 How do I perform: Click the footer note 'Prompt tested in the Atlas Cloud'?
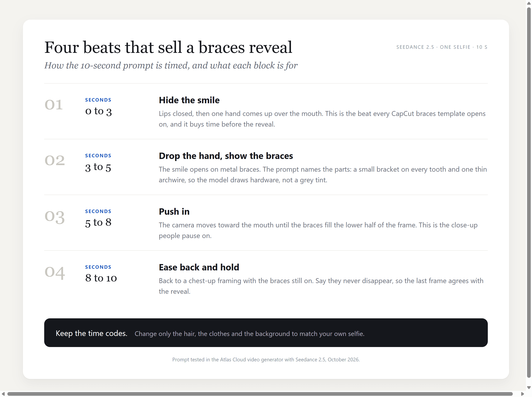click(266, 360)
